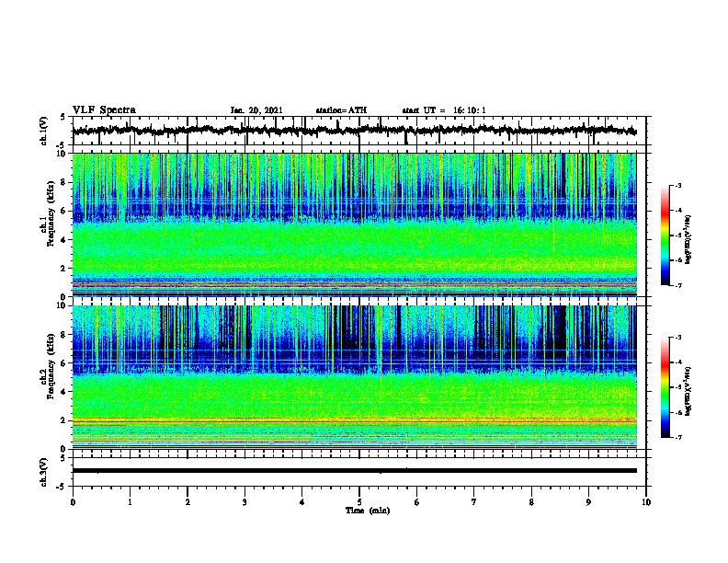
Task: Click the 'station=ATH' label
Action: point(341,110)
